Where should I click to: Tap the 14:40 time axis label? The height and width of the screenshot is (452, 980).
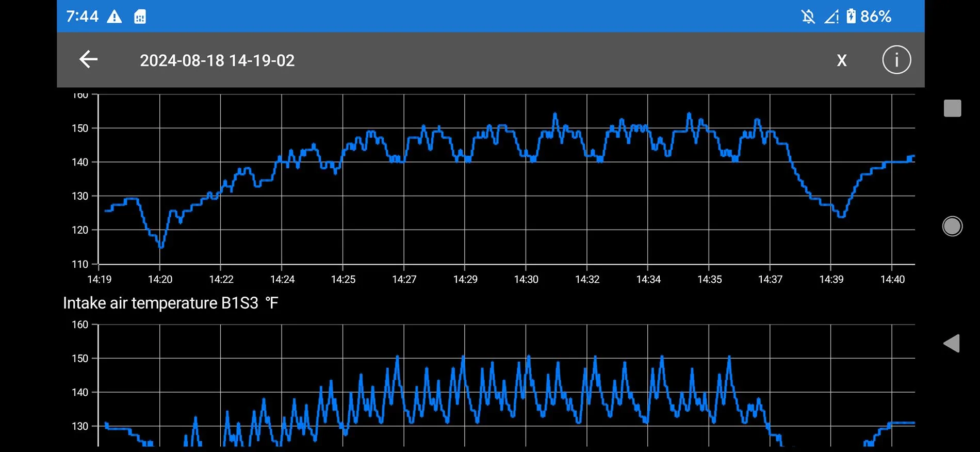click(892, 279)
